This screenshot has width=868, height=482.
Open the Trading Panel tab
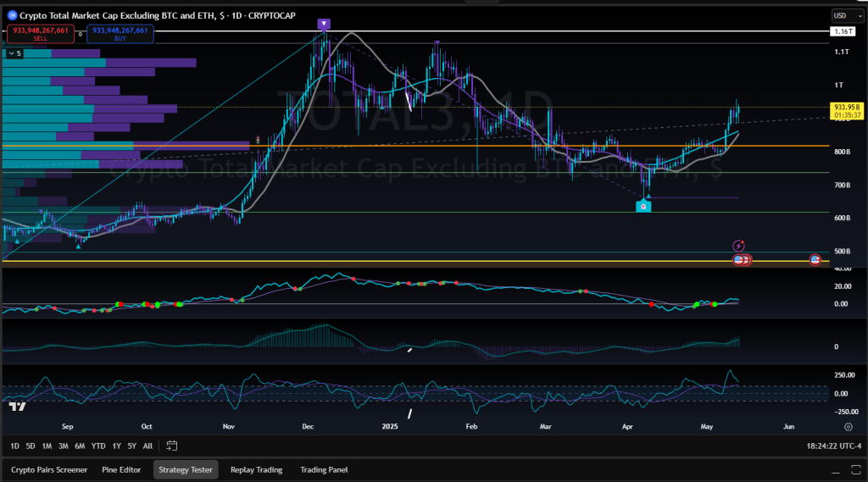pos(324,470)
